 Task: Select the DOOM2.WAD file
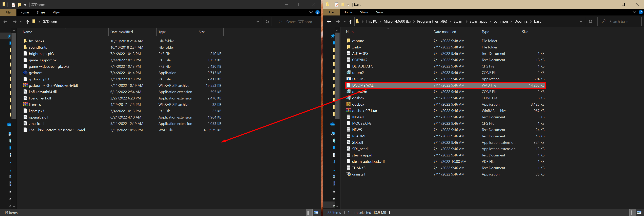pos(363,85)
